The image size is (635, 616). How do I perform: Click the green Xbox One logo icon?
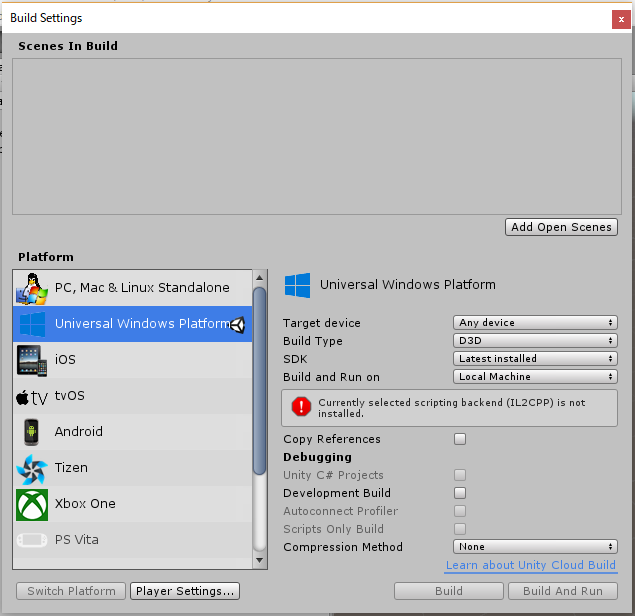(x=32, y=505)
